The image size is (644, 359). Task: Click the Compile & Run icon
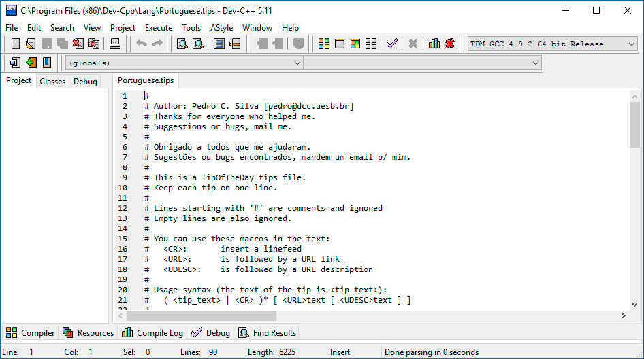(355, 44)
